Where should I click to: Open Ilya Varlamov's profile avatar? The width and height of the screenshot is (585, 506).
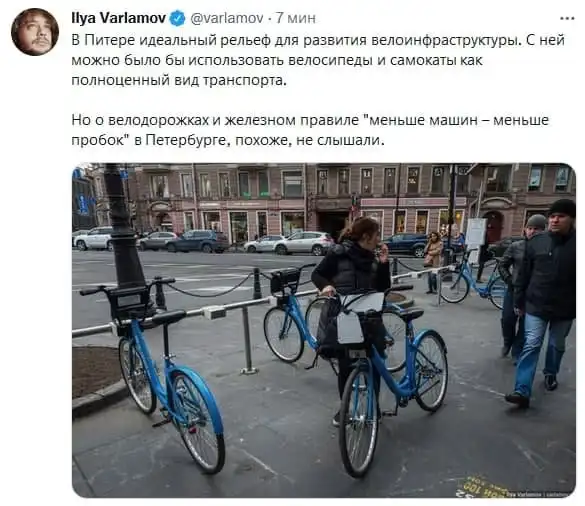(35, 31)
